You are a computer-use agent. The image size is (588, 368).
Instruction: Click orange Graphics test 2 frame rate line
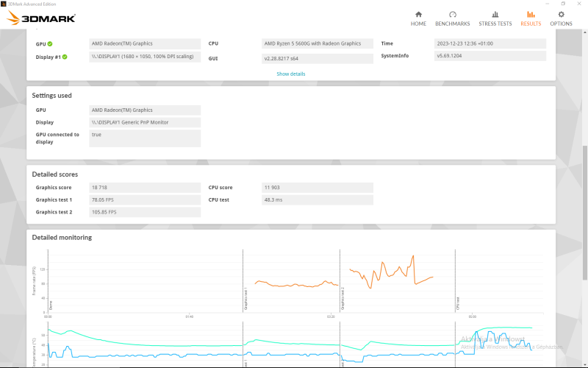click(391, 274)
